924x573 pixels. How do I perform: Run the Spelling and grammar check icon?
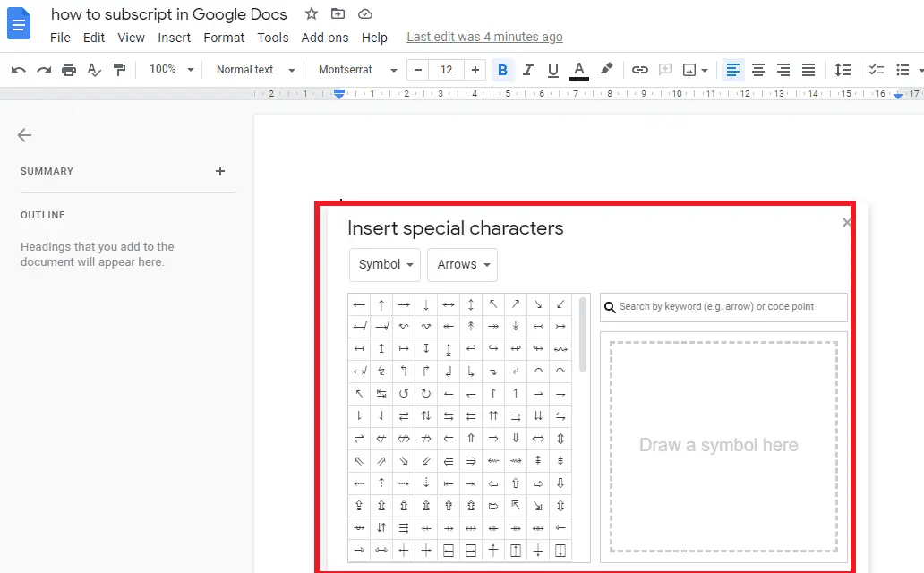click(94, 69)
